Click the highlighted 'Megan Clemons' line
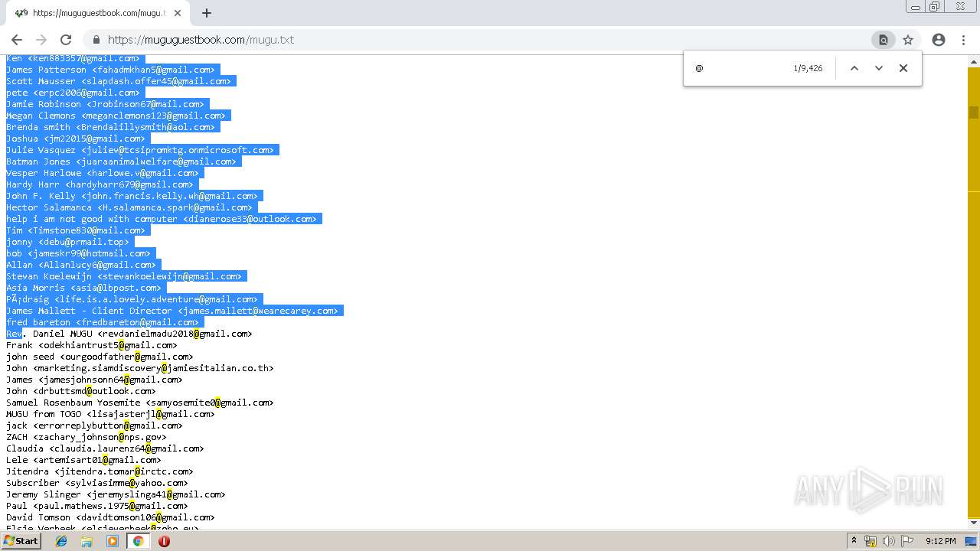The height and width of the screenshot is (551, 980). (119, 116)
